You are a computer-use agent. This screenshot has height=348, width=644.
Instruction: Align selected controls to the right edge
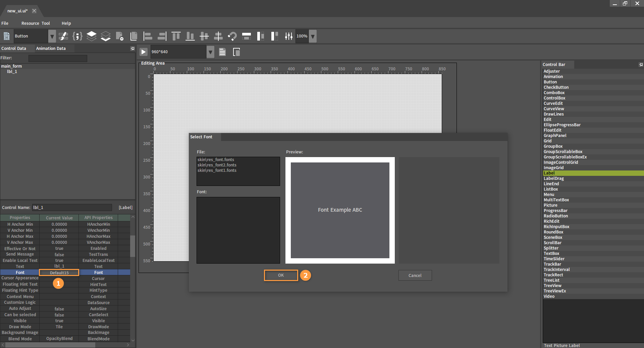pyautogui.click(x=162, y=36)
